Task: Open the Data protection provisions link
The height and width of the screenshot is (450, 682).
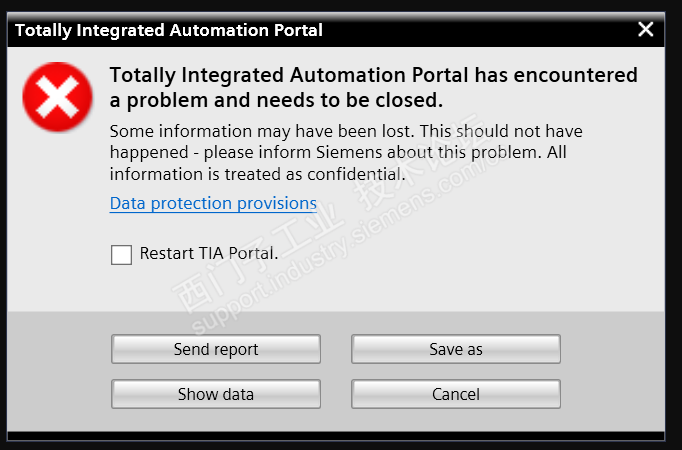Action: tap(213, 204)
